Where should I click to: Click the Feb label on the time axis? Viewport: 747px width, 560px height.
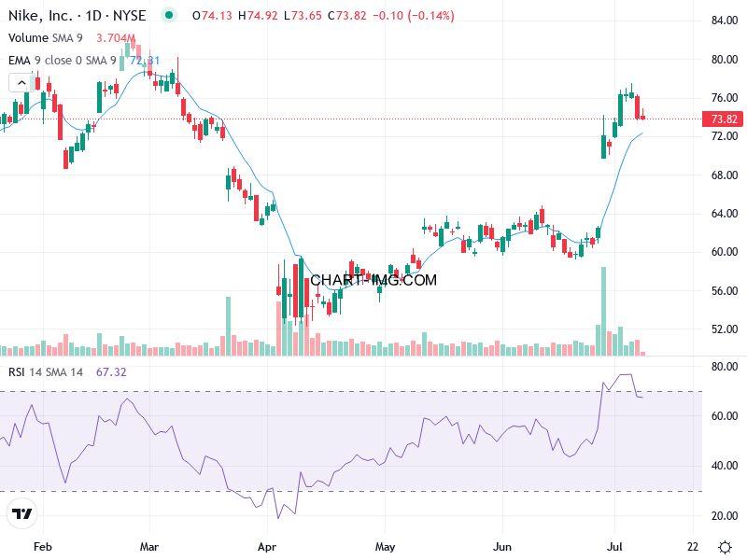(42, 547)
